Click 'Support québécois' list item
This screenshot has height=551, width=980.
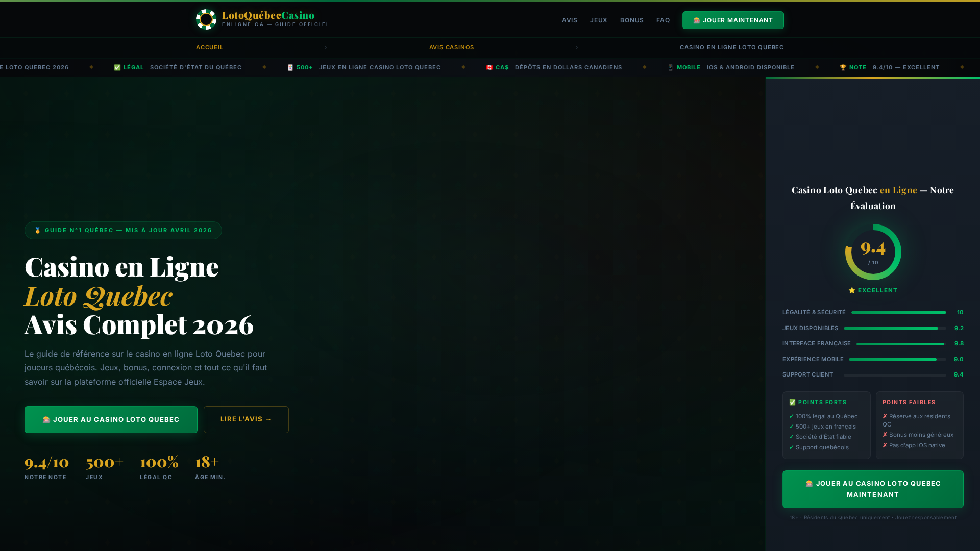[819, 447]
